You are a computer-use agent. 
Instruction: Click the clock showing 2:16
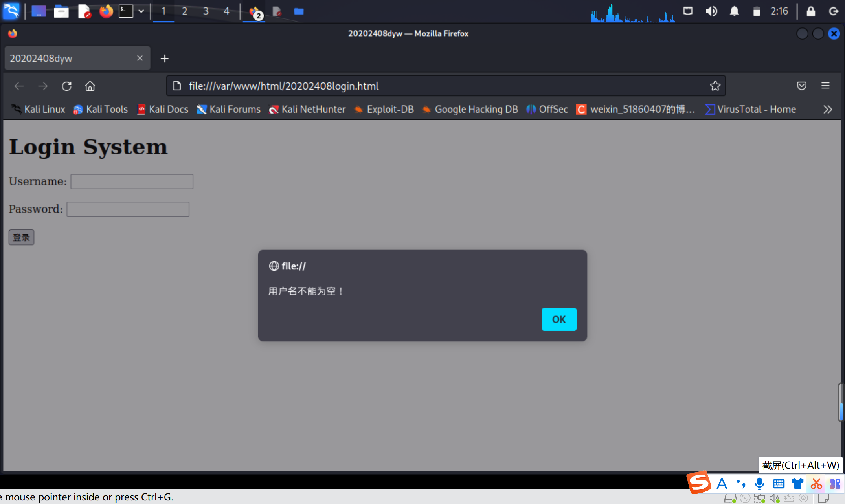pos(779,11)
